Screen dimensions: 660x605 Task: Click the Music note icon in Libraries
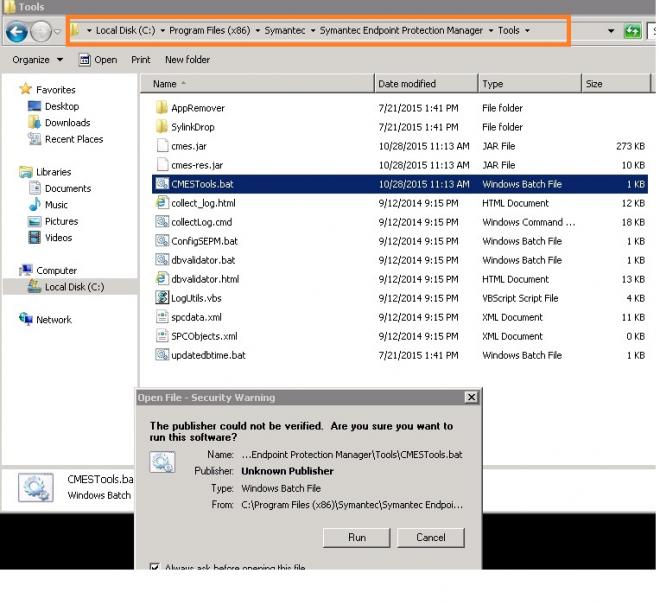(34, 204)
